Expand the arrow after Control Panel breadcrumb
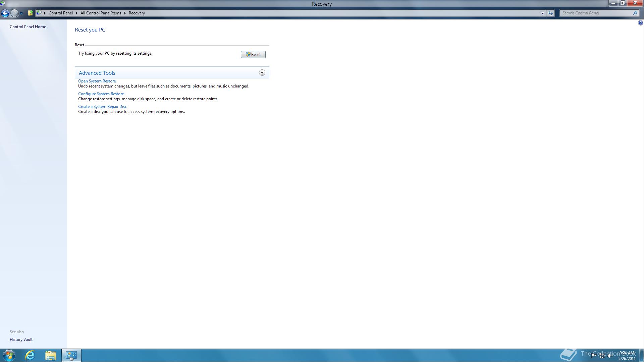The width and height of the screenshot is (644, 362). point(77,13)
